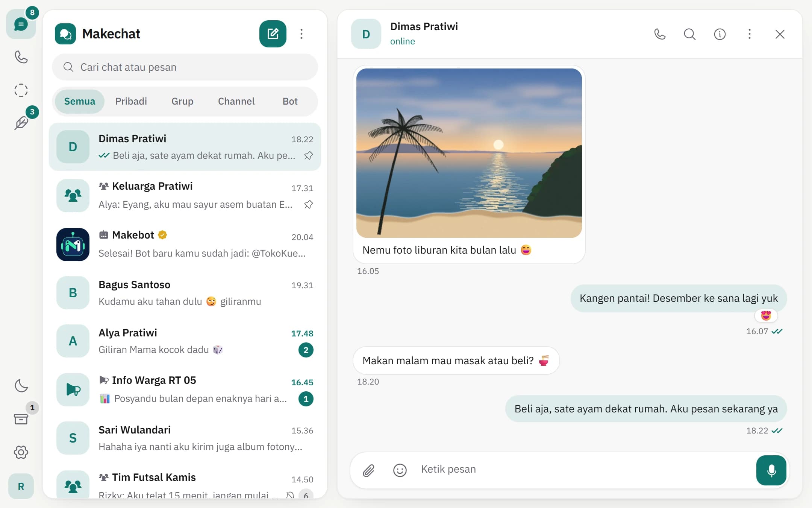
Task: Click the heart-eyes reaction on the message
Action: 766,315
